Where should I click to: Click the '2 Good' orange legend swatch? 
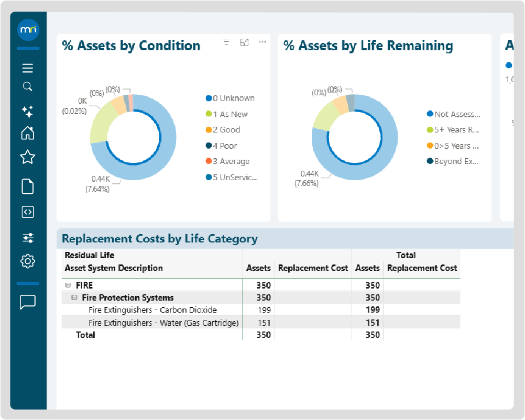pyautogui.click(x=209, y=130)
